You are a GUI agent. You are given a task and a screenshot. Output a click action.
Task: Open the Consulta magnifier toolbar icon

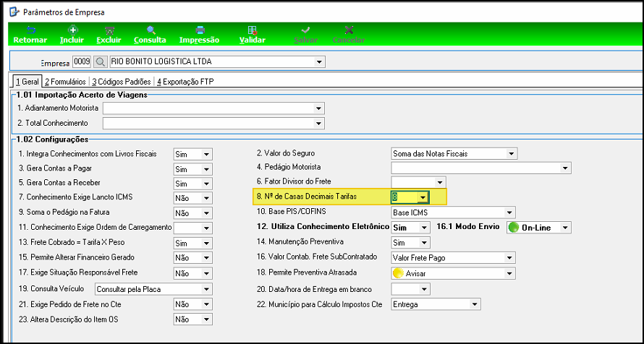(151, 30)
